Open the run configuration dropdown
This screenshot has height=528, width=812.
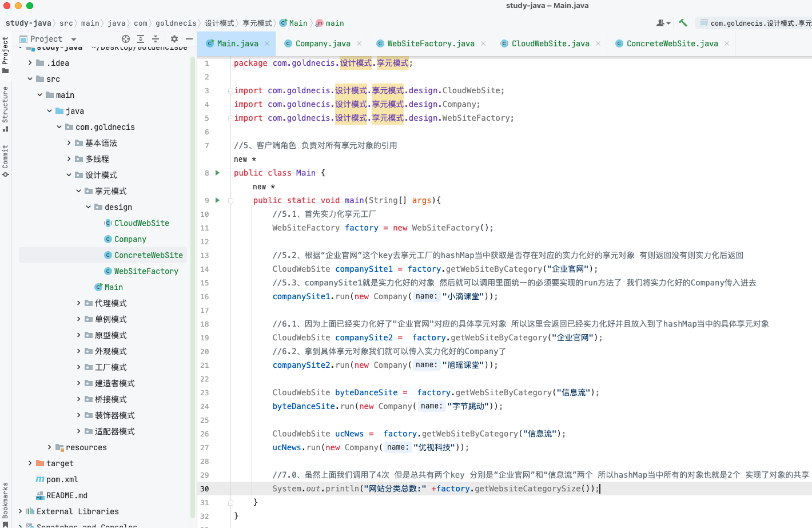click(x=755, y=23)
